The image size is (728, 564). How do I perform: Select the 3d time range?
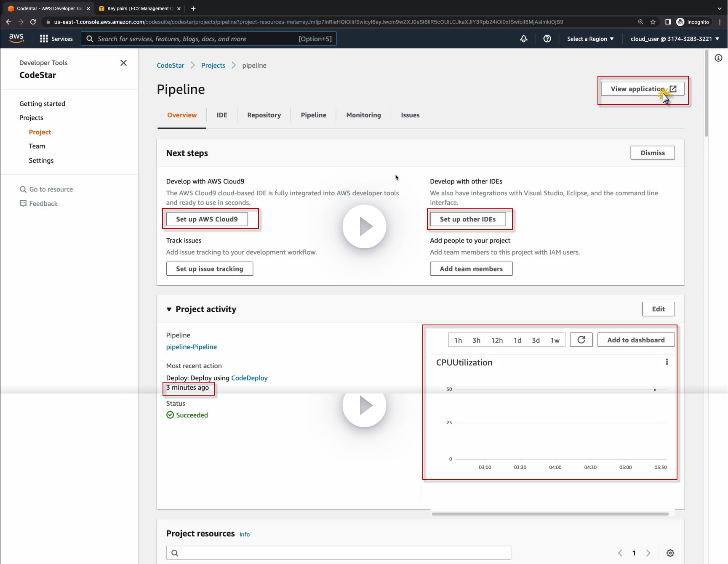click(x=536, y=340)
